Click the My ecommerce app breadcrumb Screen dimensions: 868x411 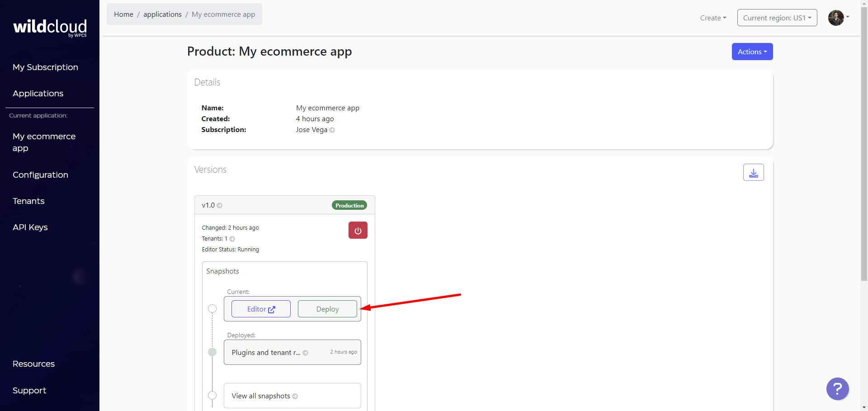point(223,14)
